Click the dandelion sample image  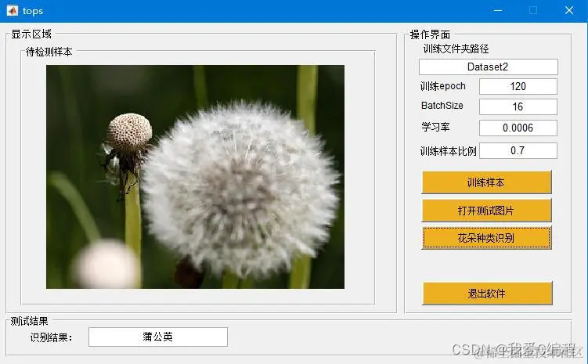(x=195, y=177)
